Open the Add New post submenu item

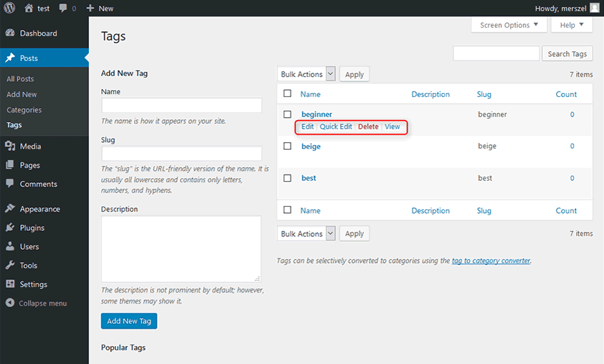coord(22,94)
